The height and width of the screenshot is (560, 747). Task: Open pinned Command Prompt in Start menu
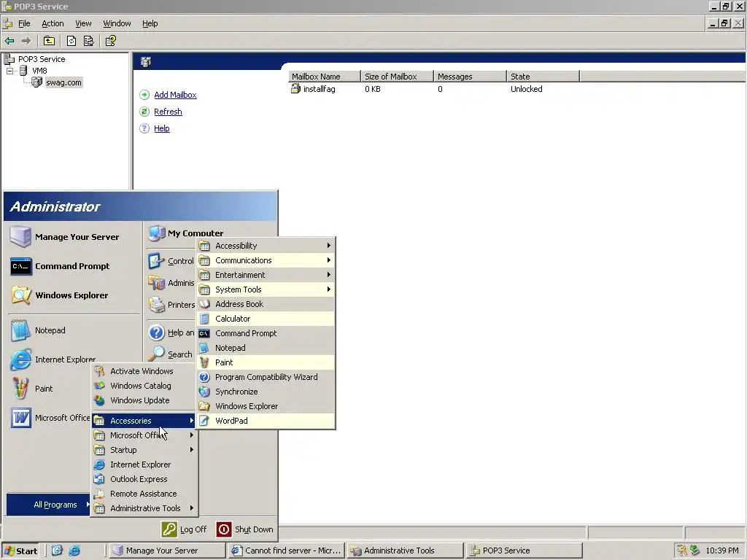pyautogui.click(x=74, y=266)
